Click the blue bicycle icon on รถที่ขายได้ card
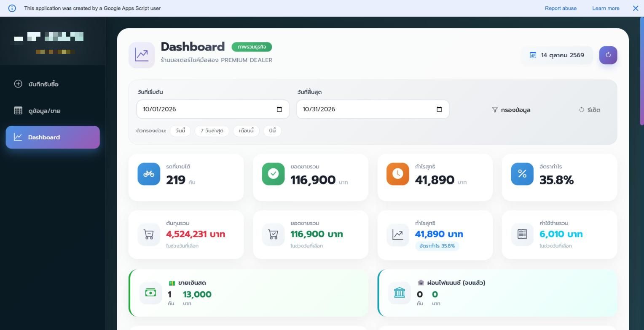 tap(149, 174)
